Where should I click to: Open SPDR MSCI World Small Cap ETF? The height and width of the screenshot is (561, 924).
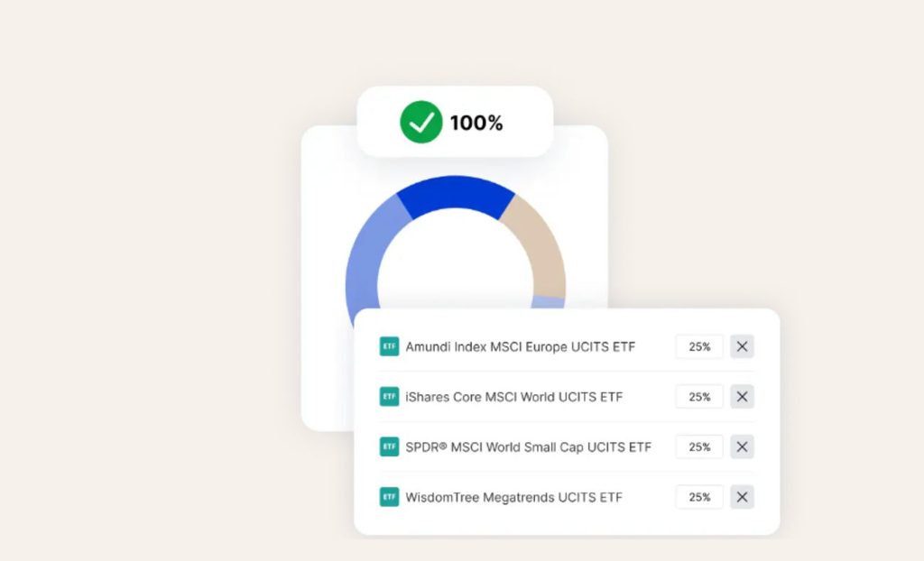click(529, 447)
